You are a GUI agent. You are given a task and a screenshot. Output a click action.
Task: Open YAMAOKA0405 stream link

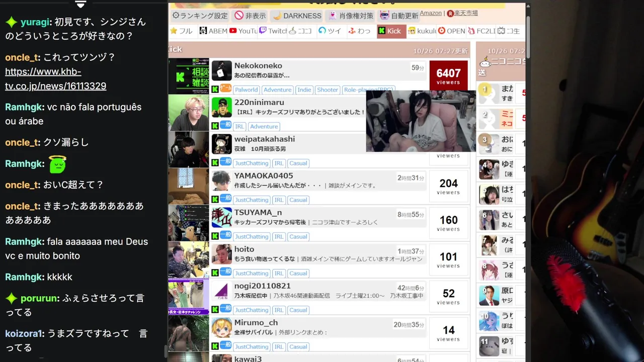click(x=264, y=176)
